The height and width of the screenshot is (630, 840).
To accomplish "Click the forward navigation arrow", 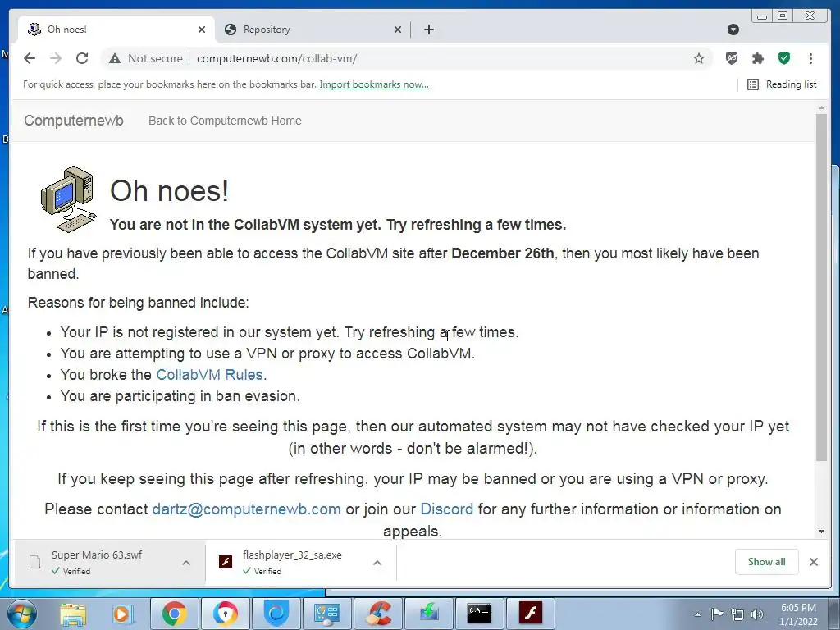I will click(56, 58).
